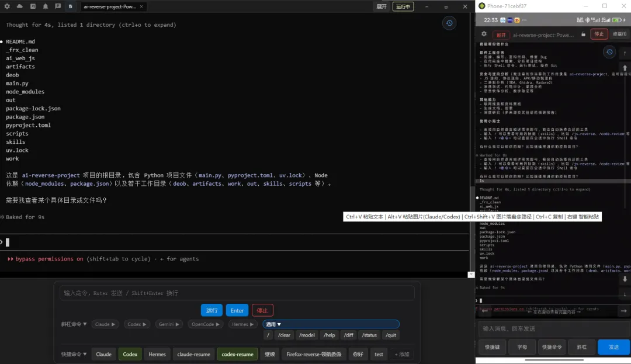Click thin down arrow in phone terminal
631x364 pixels.
625,294
